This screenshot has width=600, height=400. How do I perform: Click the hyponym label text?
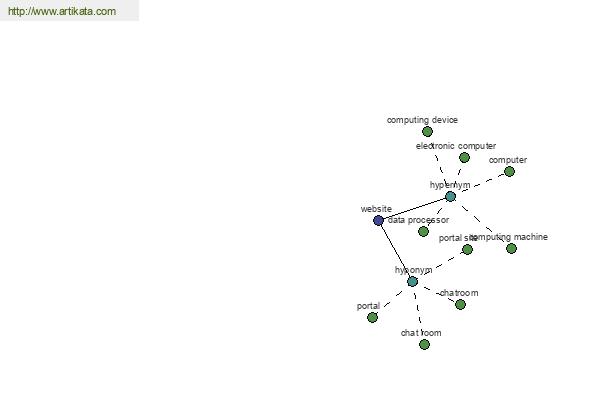tap(413, 270)
